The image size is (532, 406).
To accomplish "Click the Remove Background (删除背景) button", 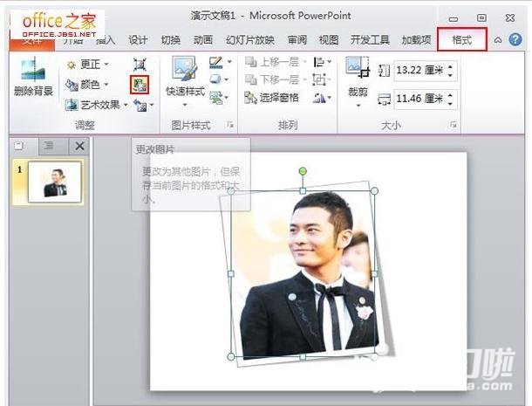I will point(33,78).
